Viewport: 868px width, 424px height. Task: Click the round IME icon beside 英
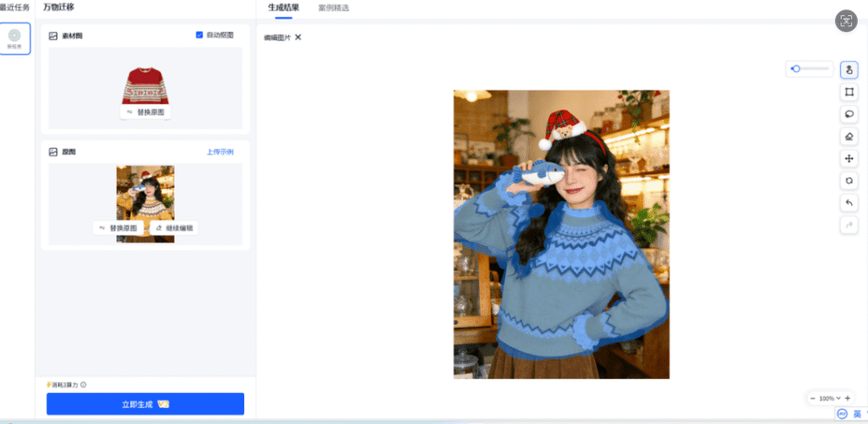pyautogui.click(x=843, y=414)
